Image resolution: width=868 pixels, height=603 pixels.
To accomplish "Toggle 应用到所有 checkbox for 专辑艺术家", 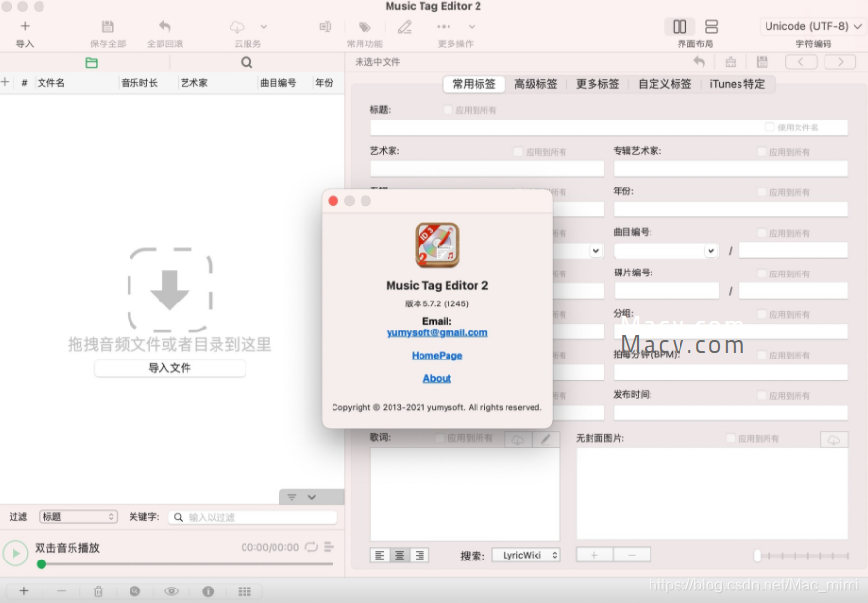I will click(x=762, y=151).
